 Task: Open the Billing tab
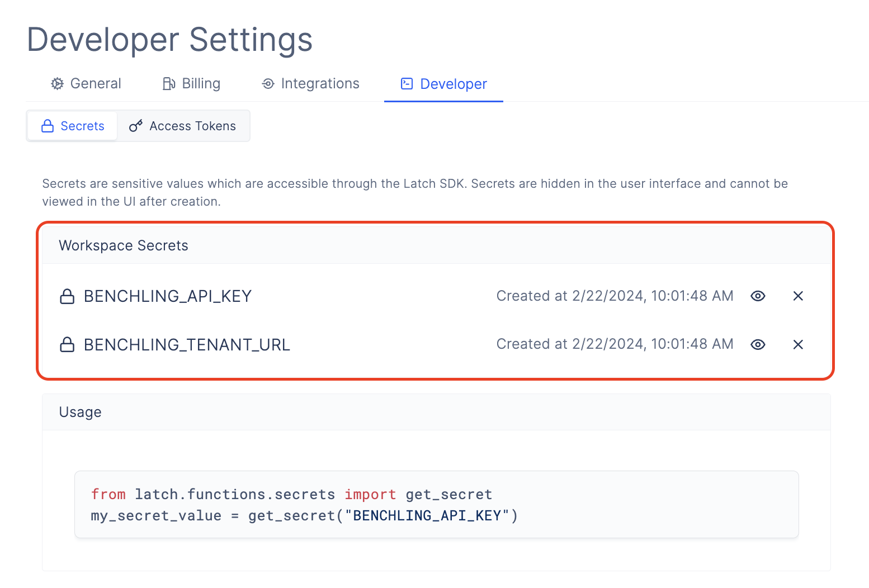191,84
